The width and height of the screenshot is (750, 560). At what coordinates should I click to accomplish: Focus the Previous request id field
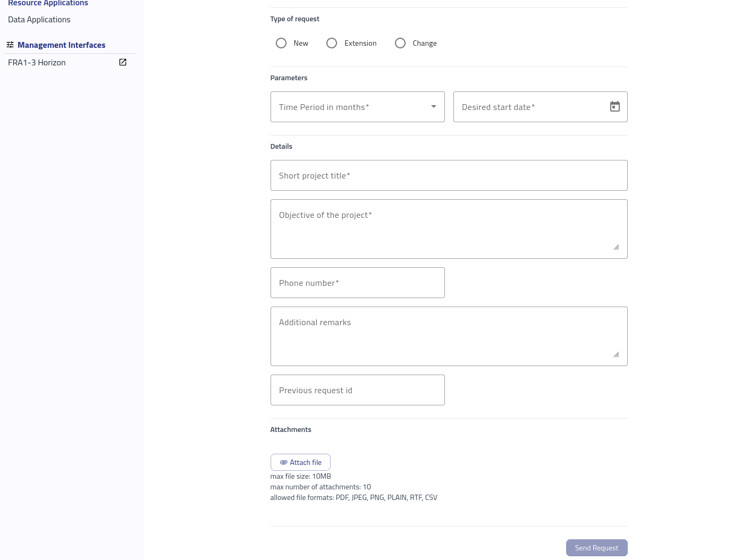click(357, 390)
